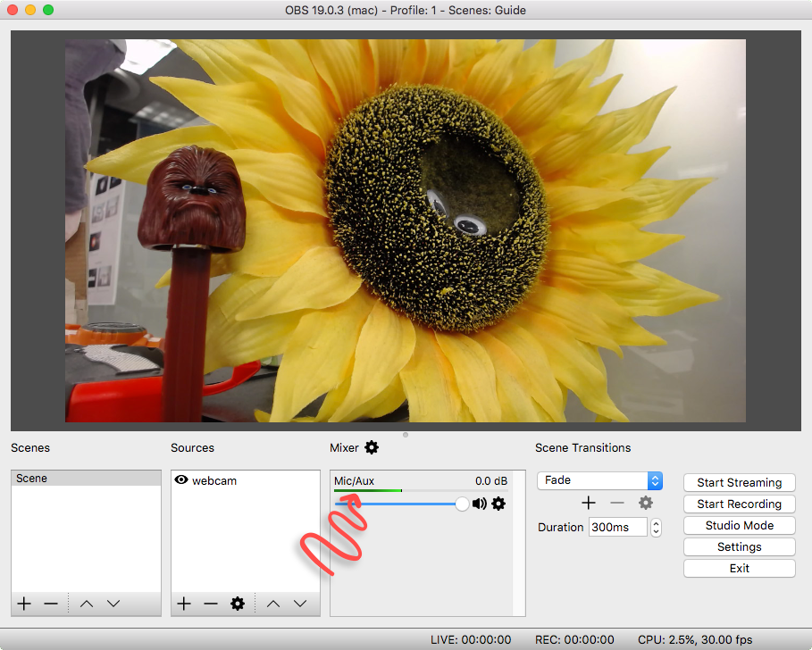Add a new scene with plus
Screen dimensions: 812x650
point(24,604)
